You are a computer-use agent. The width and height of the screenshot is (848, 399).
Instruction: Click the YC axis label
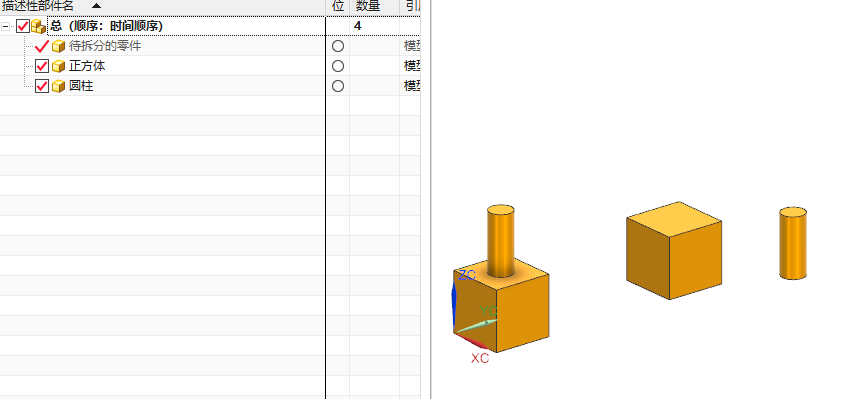488,310
